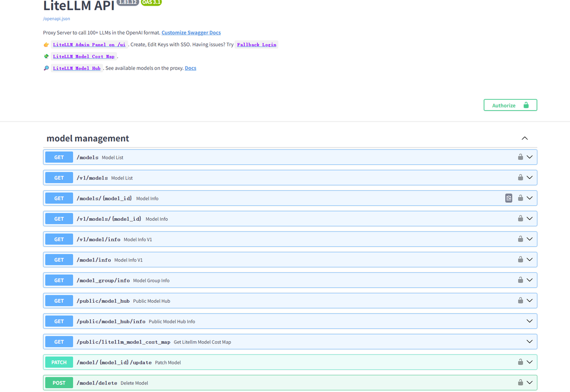Expand the /public/model_hub/info endpoint chevron

pos(530,321)
